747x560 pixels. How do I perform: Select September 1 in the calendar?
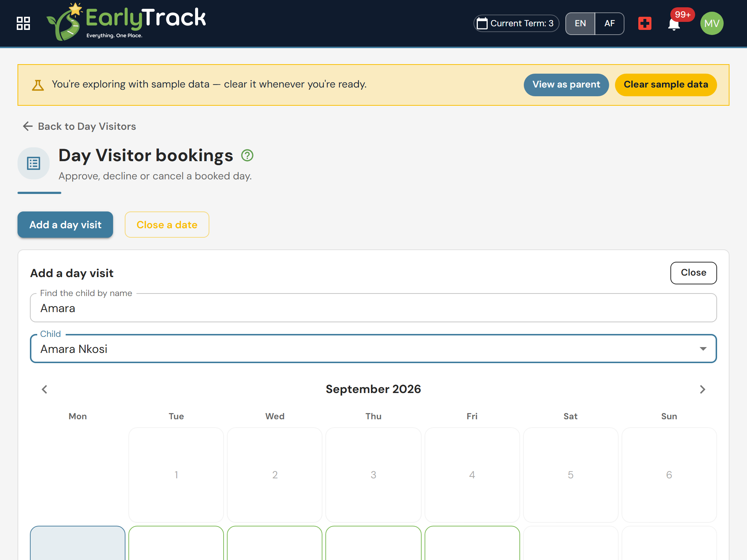(176, 475)
